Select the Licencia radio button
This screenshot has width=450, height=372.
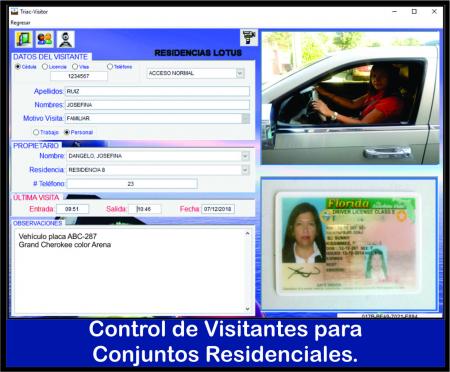pos(45,67)
